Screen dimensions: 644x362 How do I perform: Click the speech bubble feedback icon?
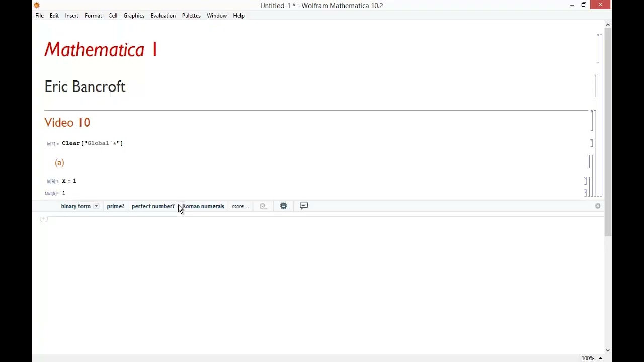[304, 206]
